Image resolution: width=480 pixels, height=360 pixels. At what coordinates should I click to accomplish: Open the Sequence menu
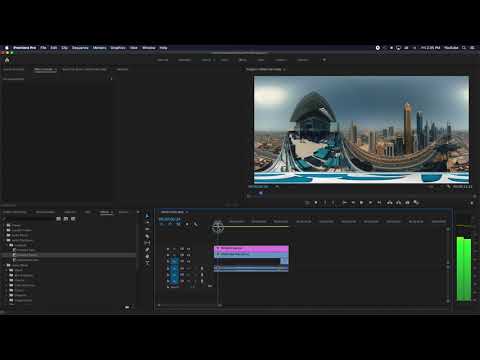pyautogui.click(x=80, y=48)
